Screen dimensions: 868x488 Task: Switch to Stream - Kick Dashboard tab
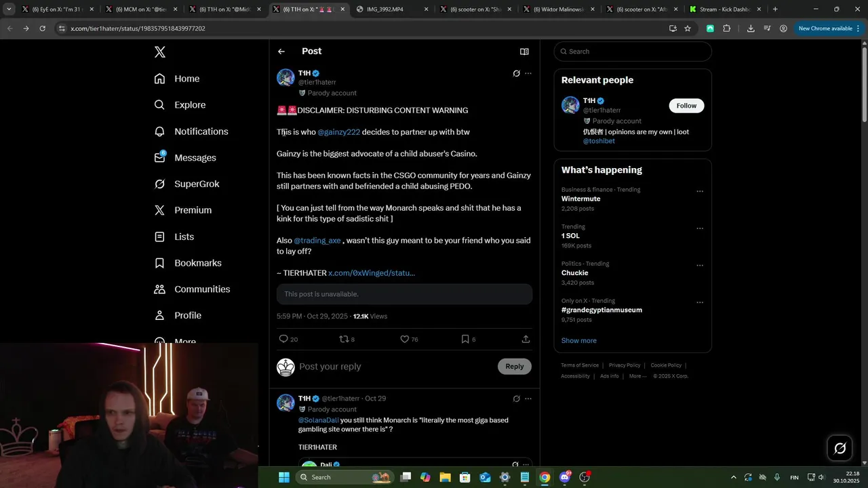click(725, 9)
